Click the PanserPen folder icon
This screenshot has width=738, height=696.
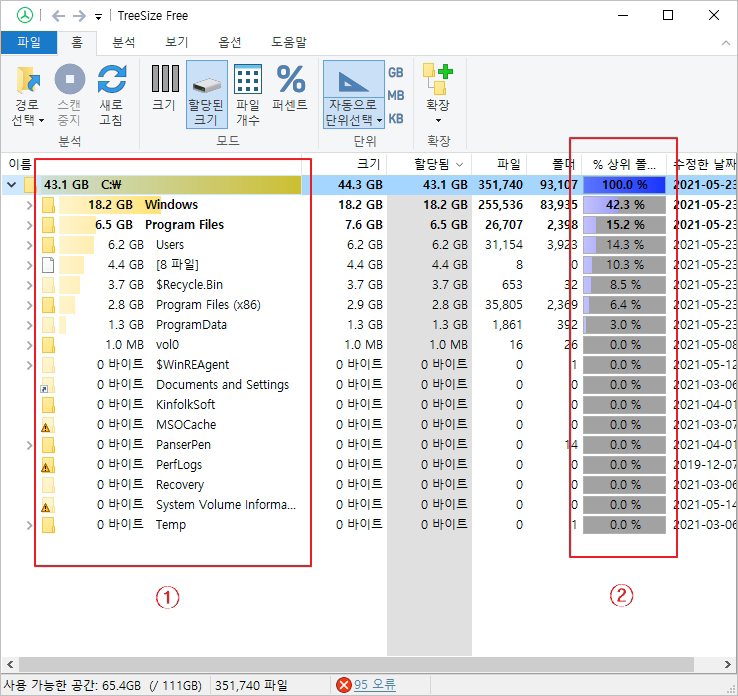[48, 445]
